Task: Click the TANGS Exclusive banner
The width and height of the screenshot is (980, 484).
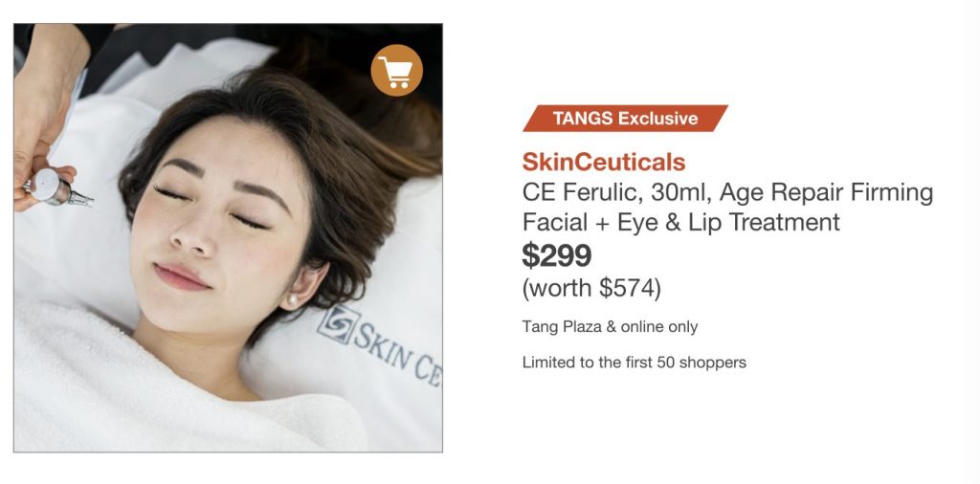Action: [625, 118]
